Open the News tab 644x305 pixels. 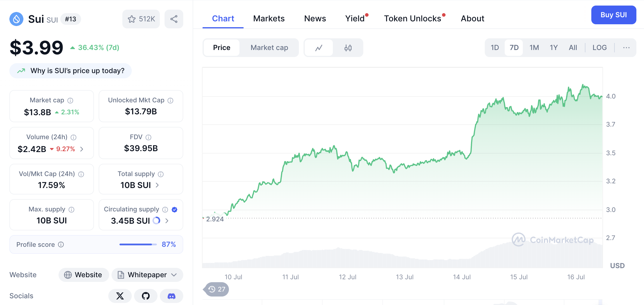pos(315,18)
